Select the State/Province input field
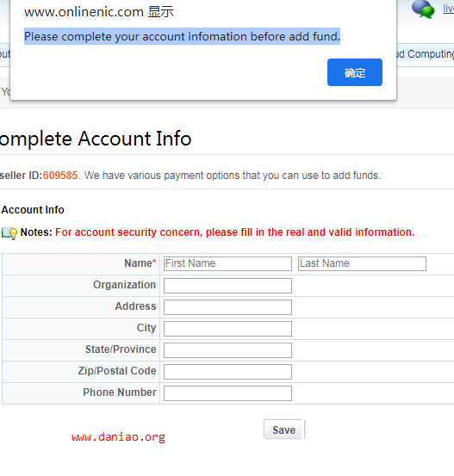The width and height of the screenshot is (454, 476). (x=227, y=350)
